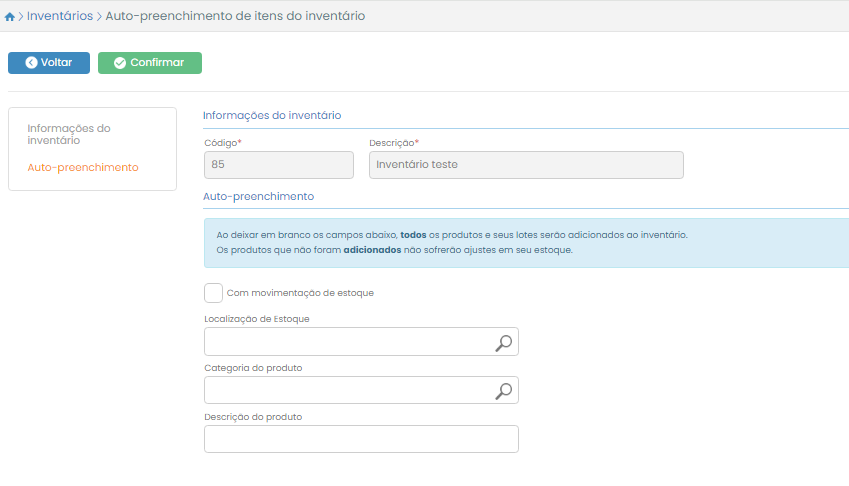
Task: Click the blue auto-fill info banner
Action: point(525,242)
